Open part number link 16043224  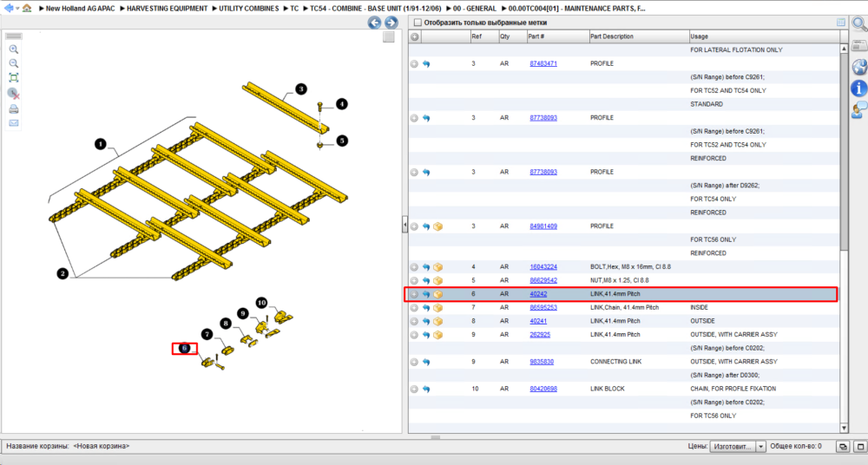coord(543,267)
